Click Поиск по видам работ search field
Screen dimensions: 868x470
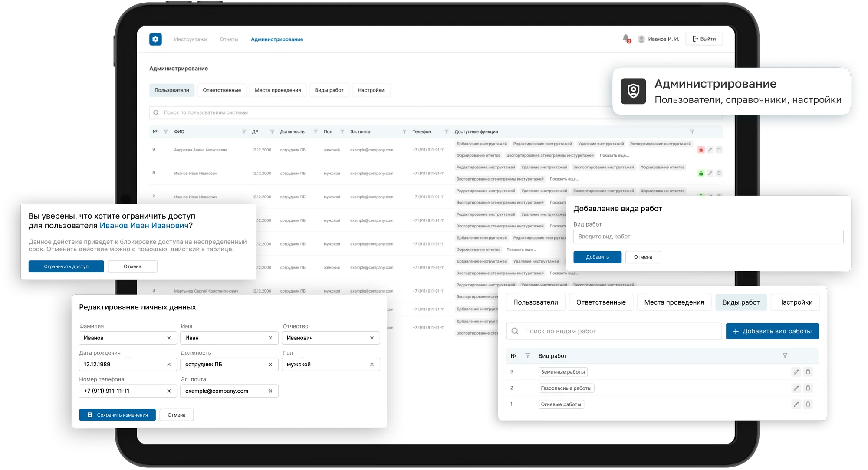pos(614,331)
